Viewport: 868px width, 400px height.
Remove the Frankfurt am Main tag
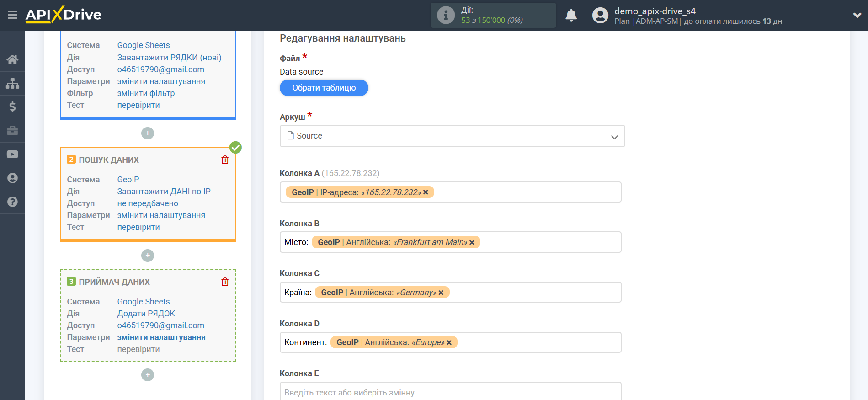tap(472, 243)
